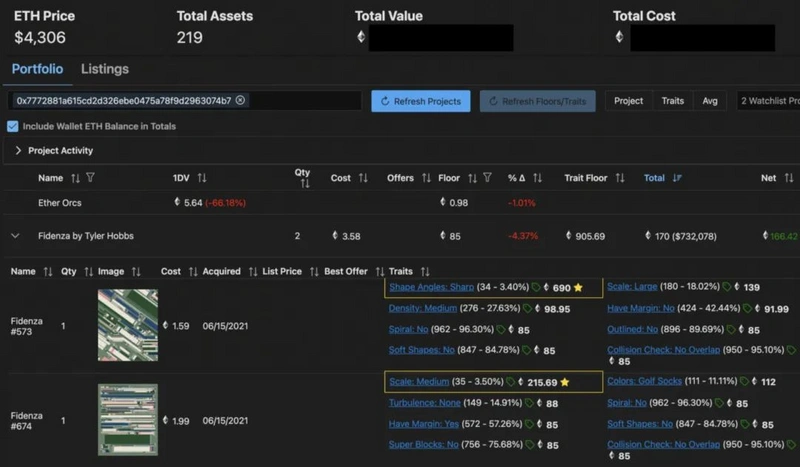Switch to the Listings tab
The height and width of the screenshot is (467, 800).
click(x=104, y=69)
